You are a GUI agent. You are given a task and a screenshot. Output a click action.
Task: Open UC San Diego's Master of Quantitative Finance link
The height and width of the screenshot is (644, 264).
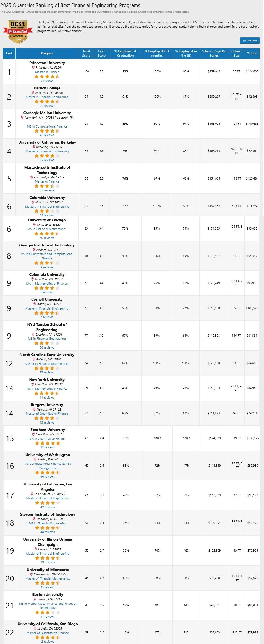(48, 633)
